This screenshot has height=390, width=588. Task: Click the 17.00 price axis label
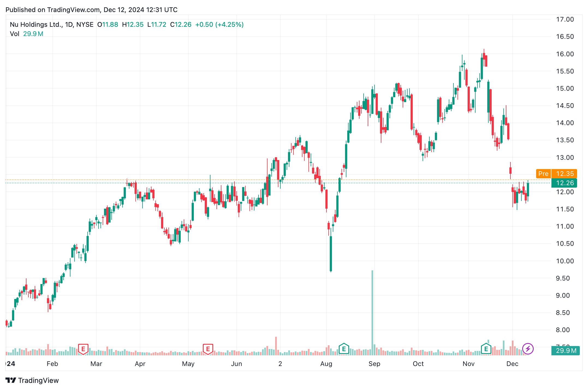pyautogui.click(x=565, y=19)
